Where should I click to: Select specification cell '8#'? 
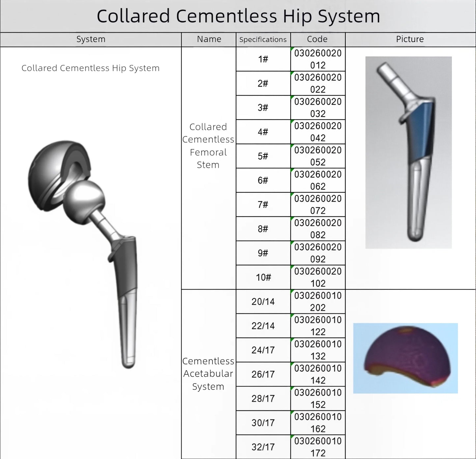(x=263, y=229)
